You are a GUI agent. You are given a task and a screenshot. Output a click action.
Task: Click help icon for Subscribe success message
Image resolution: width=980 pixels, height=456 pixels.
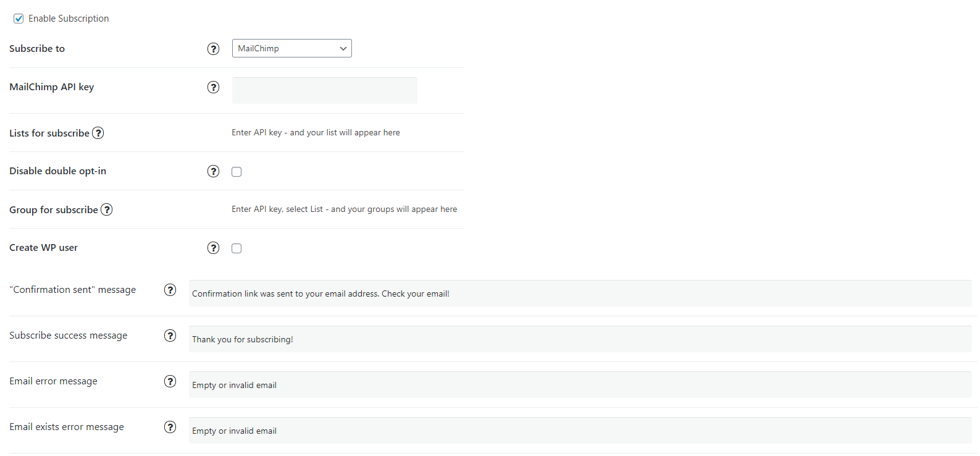coord(170,336)
